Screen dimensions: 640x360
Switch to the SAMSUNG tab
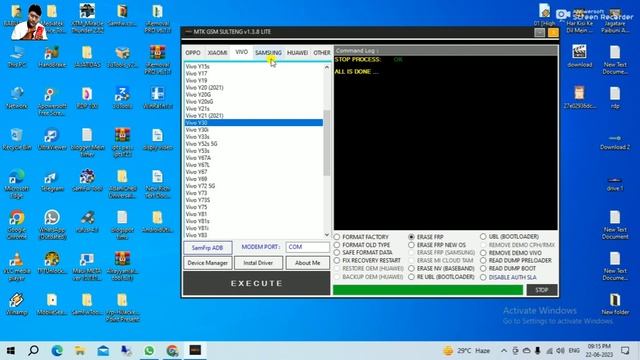coord(268,53)
